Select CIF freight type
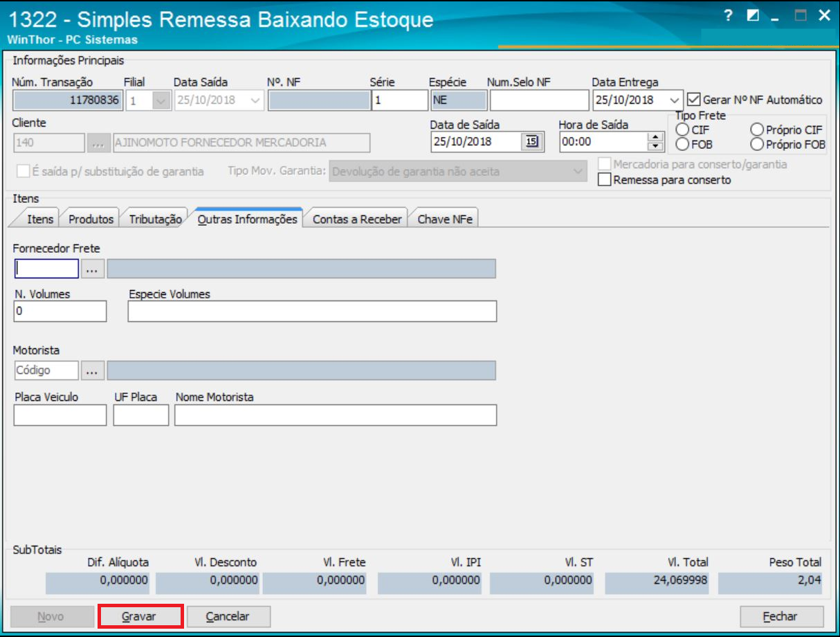 point(683,129)
